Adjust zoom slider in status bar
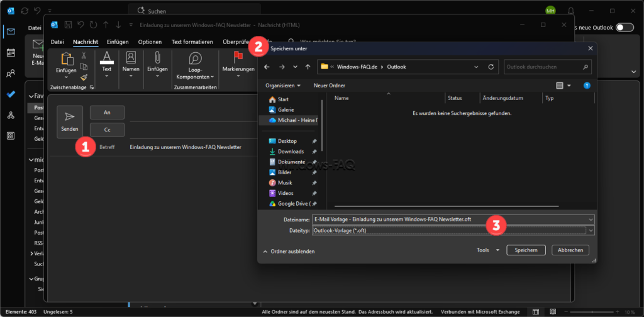The height and width of the screenshot is (317, 644). coord(592,312)
